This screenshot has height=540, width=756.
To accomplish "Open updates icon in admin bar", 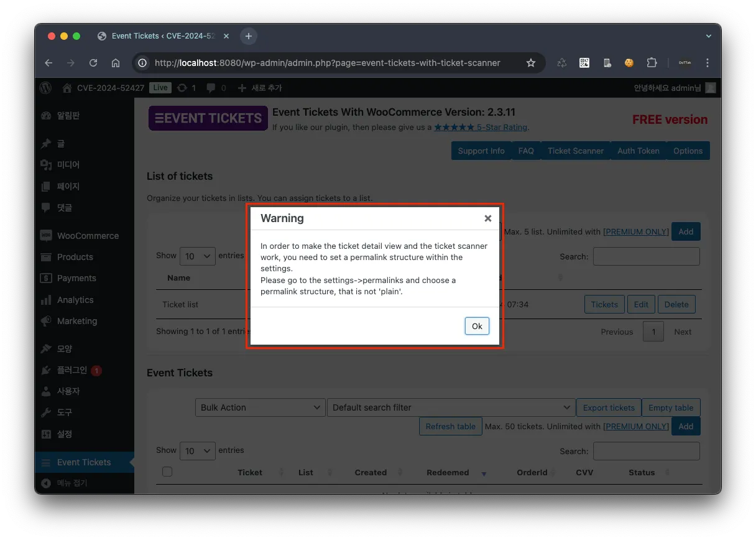I will [187, 88].
